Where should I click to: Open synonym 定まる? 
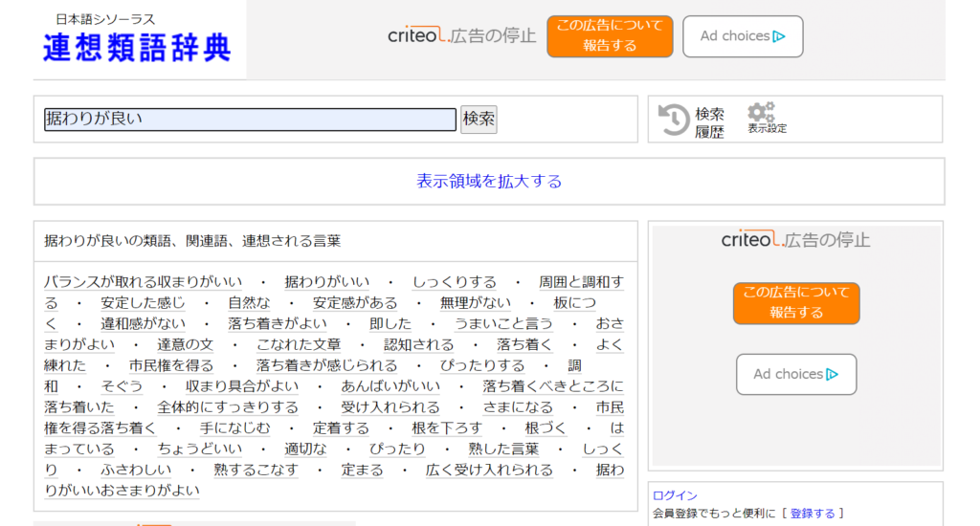coord(363,470)
